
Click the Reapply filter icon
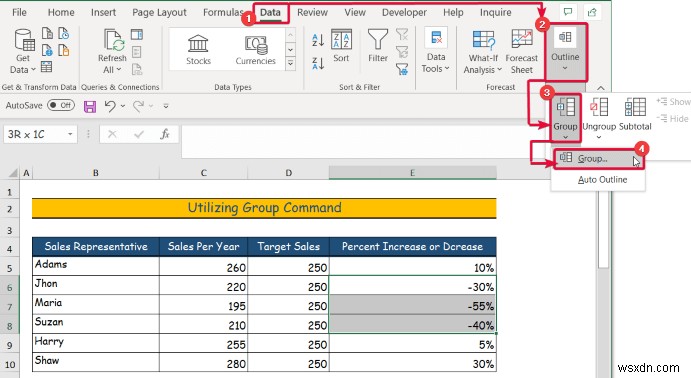point(402,52)
